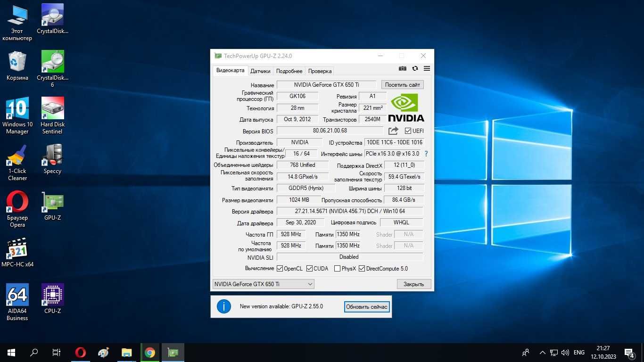Click the '768 Unified' shaders value
Viewport: 644px width, 362px height.
pyautogui.click(x=303, y=165)
